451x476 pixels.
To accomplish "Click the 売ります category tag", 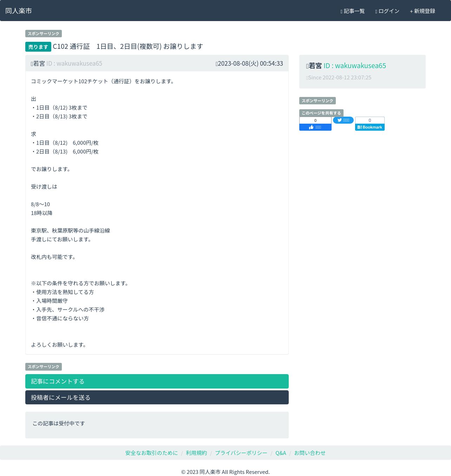I will coord(38,47).
